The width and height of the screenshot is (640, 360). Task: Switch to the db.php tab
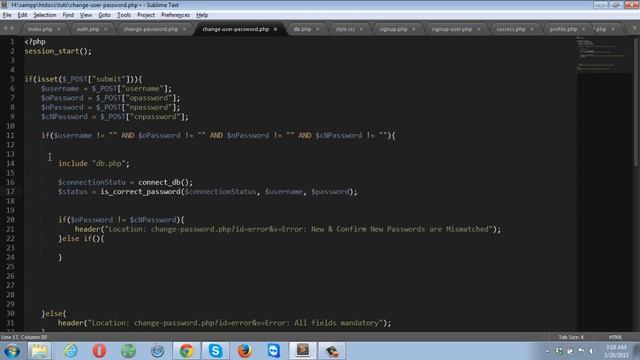click(x=302, y=29)
